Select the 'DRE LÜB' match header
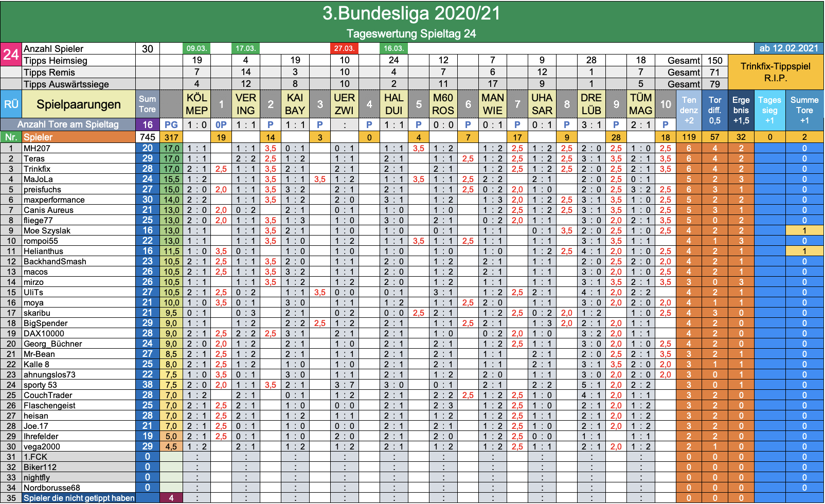This screenshot has height=504, width=825. [591, 104]
